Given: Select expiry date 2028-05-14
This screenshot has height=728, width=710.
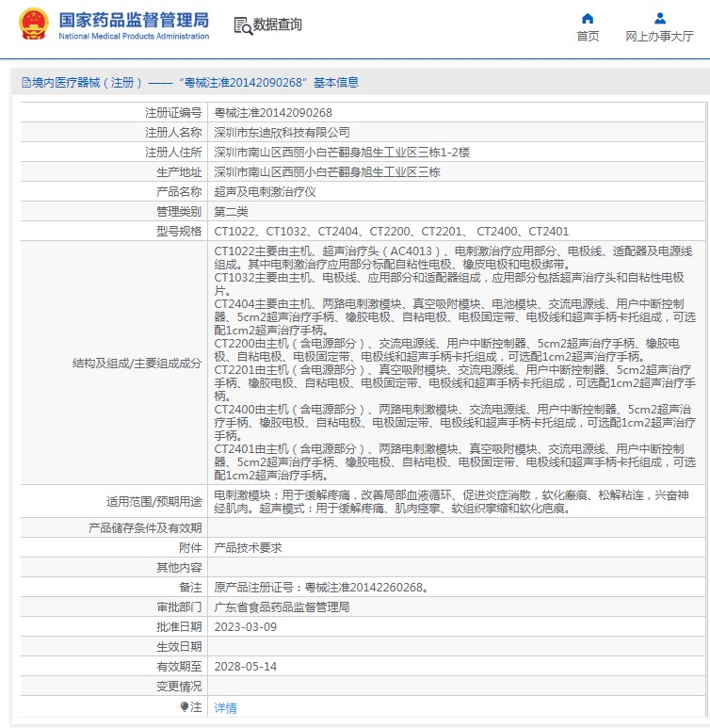Looking at the screenshot, I should pos(245,666).
